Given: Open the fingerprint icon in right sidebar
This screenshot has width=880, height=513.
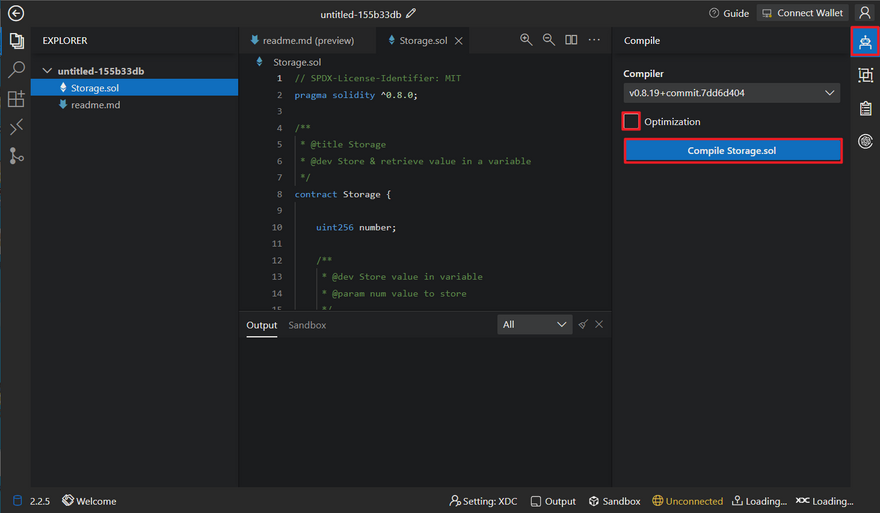Looking at the screenshot, I should click(865, 141).
